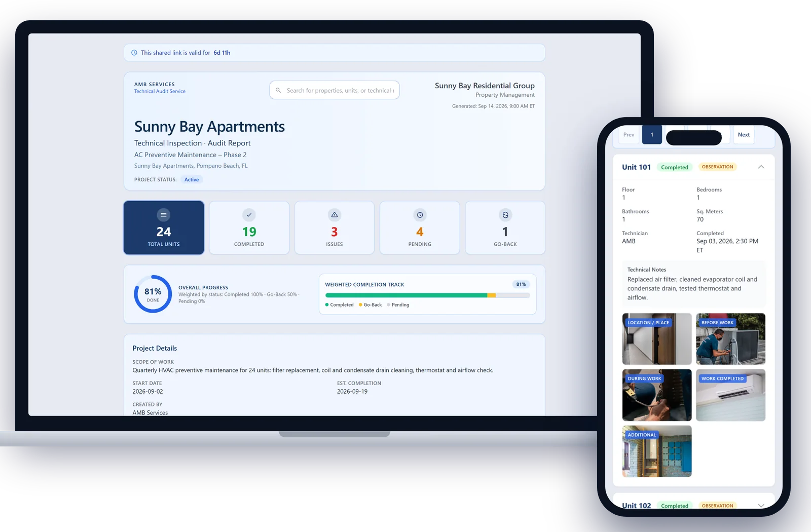The height and width of the screenshot is (532, 811).
Task: Click the Pending legend entry
Action: 398,305
